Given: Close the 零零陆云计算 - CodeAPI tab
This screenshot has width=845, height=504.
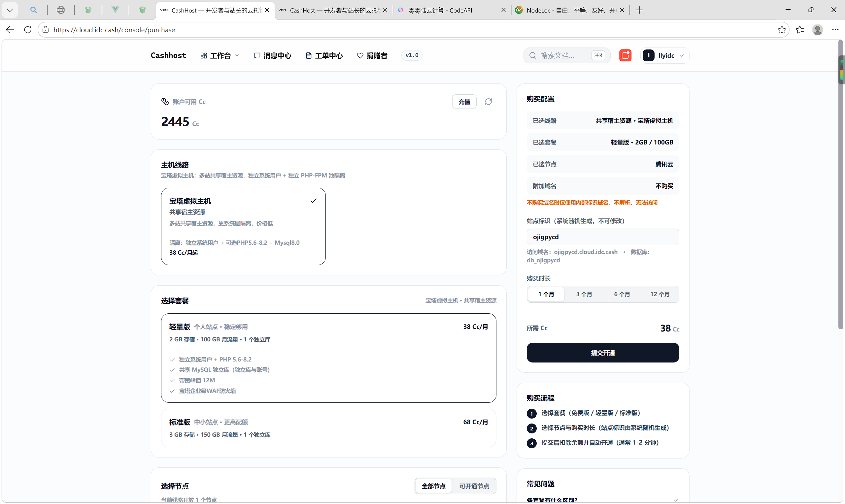Looking at the screenshot, I should 504,10.
